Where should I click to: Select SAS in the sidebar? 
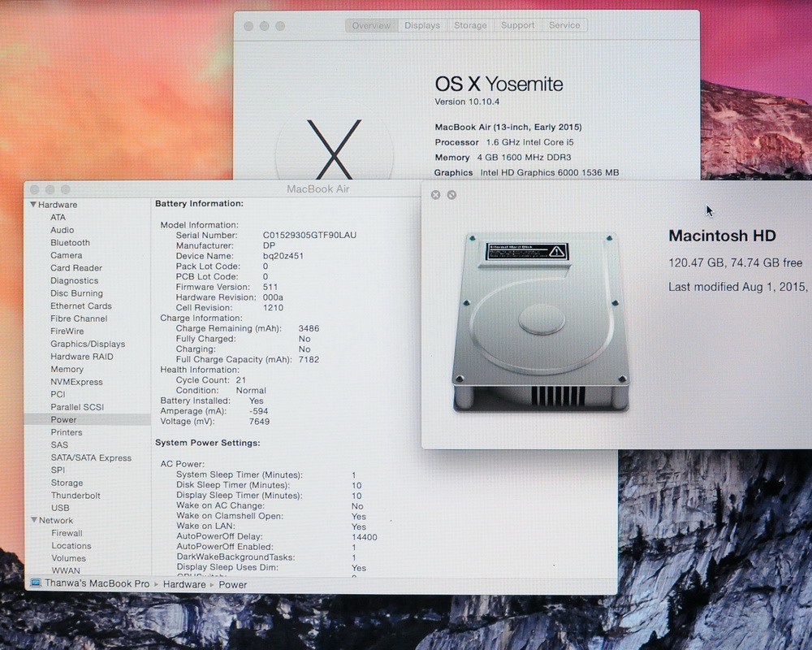point(59,444)
